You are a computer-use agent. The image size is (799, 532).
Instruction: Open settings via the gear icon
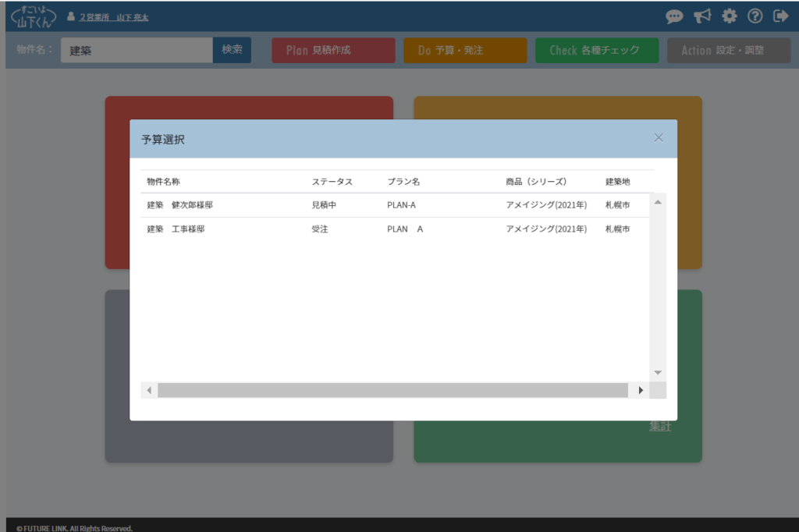click(729, 16)
